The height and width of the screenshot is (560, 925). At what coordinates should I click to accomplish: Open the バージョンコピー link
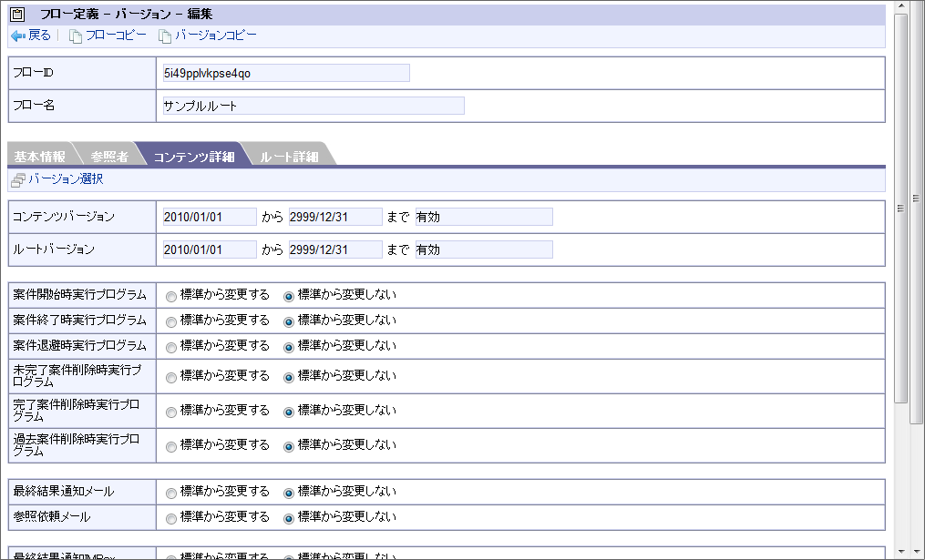(215, 36)
